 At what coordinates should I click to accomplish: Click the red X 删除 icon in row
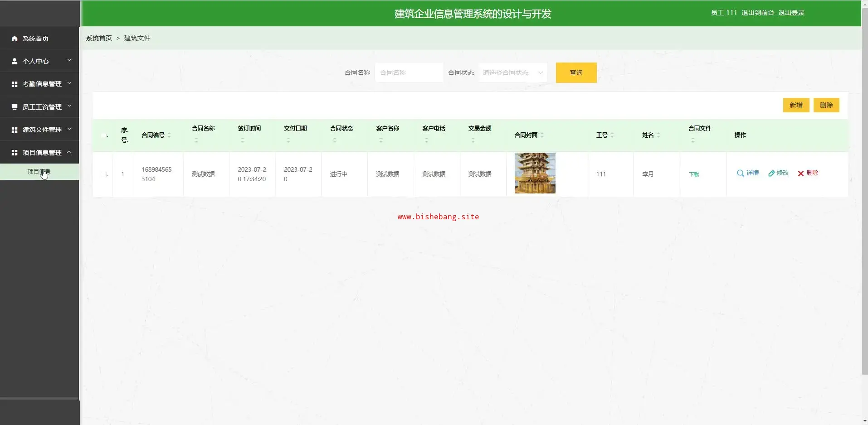[801, 173]
